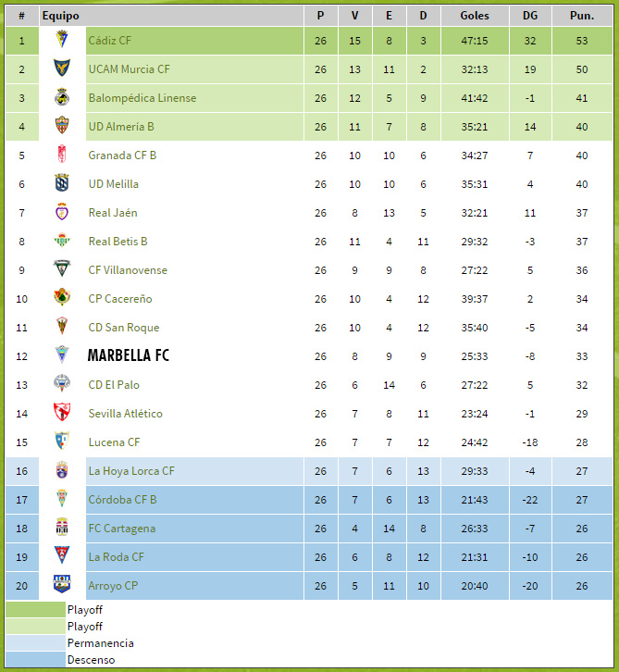Click the Real Betis B crest

tap(62, 241)
